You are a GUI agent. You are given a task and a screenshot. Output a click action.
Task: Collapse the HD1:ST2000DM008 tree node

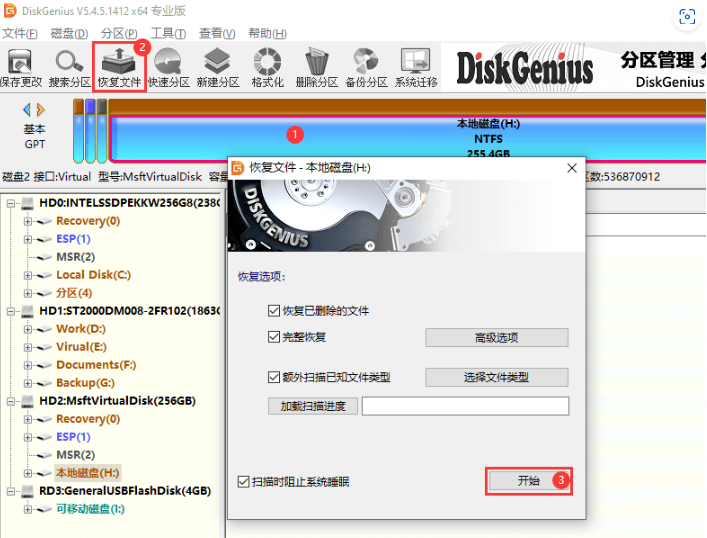(10, 311)
